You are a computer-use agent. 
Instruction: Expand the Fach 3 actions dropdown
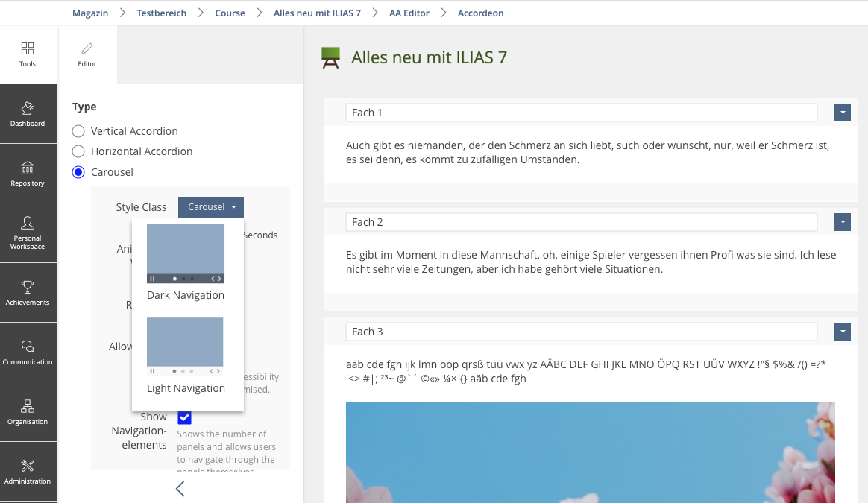tap(842, 332)
